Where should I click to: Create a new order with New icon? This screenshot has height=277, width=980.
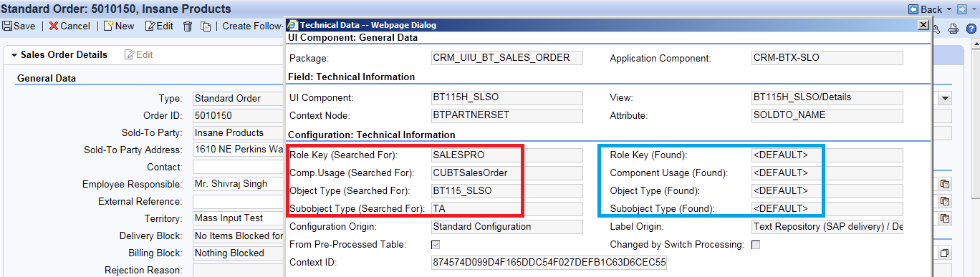coord(108,26)
